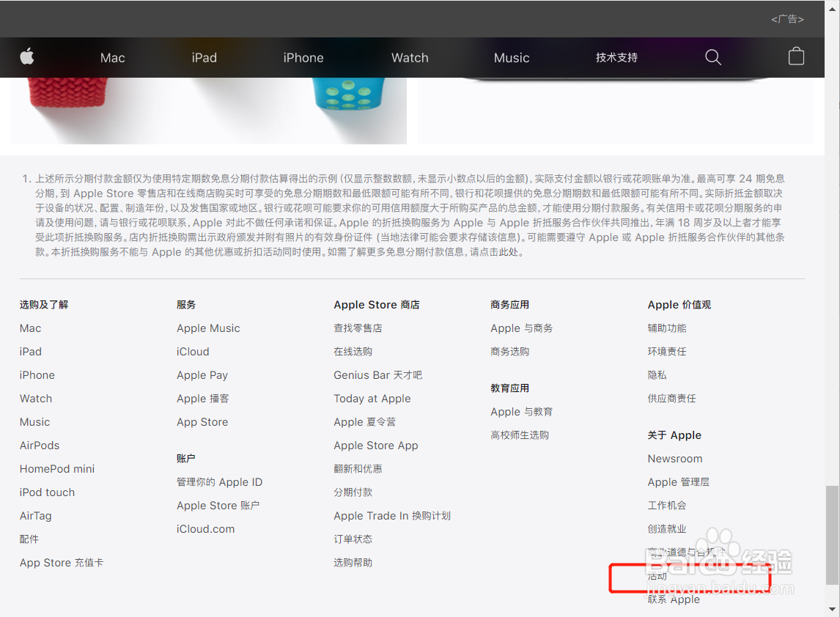Open Mac in the top navigation bar
The width and height of the screenshot is (840, 617).
[x=112, y=58]
